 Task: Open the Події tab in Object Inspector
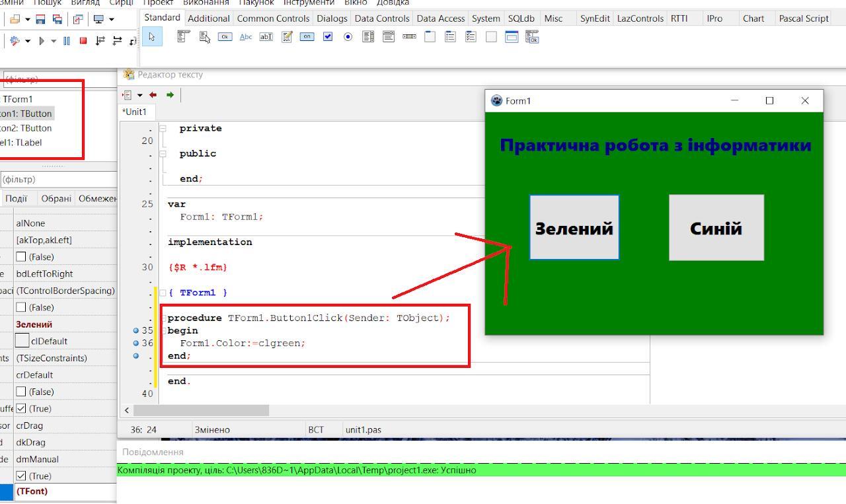coord(17,198)
